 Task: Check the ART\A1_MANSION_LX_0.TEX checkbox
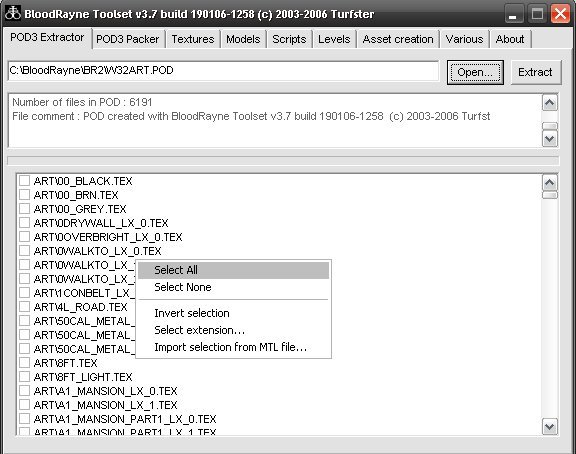coord(24,390)
